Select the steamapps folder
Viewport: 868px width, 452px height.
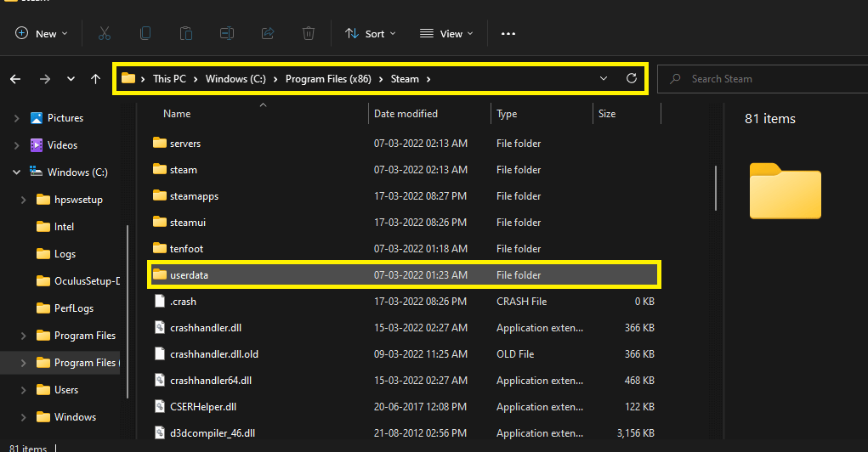pyautogui.click(x=194, y=196)
